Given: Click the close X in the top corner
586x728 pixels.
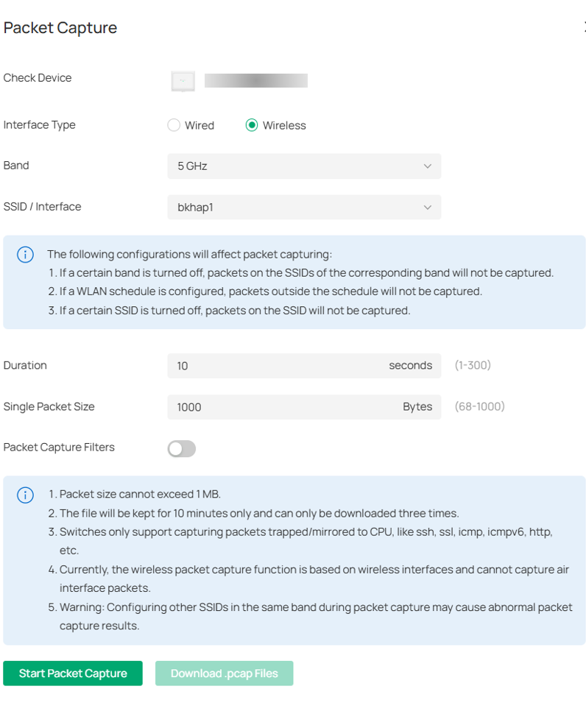Looking at the screenshot, I should point(583,27).
